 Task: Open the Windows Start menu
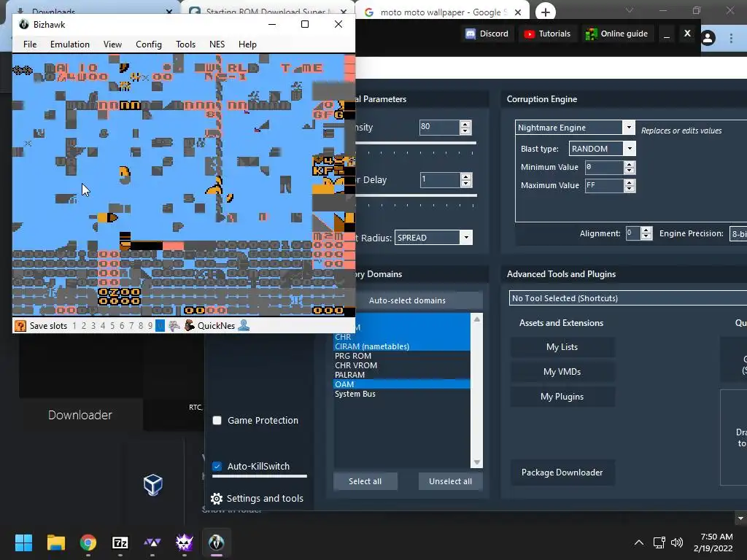23,542
